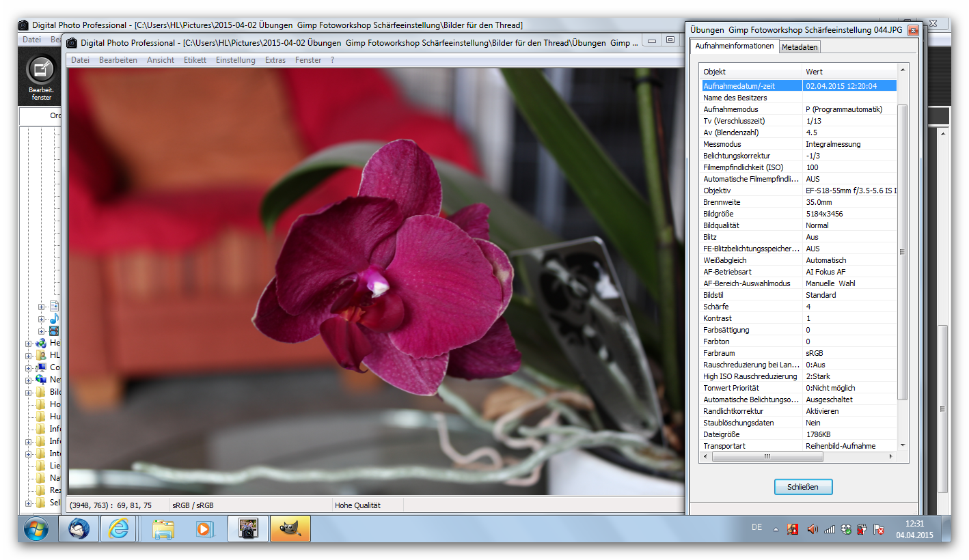This screenshot has width=969, height=560.
Task: Click the Filmempfindlichkeit (ISO) row
Action: pos(799,167)
